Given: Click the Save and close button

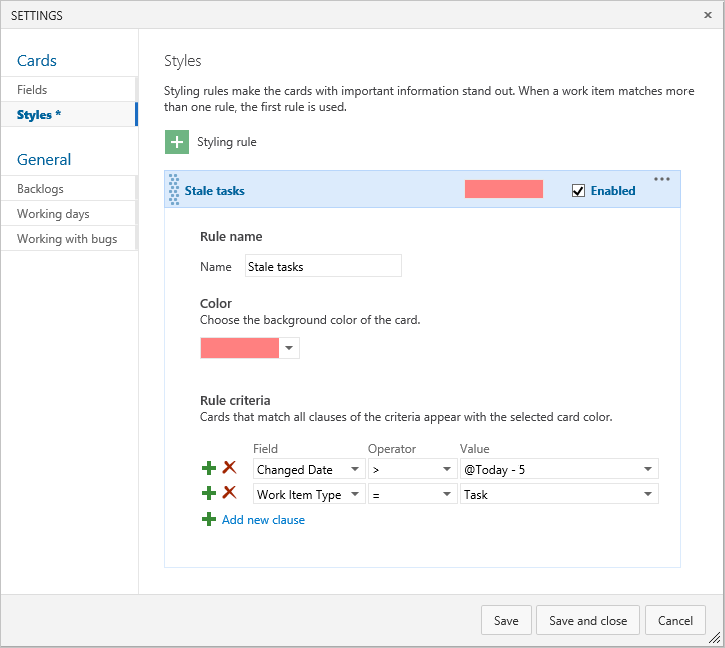Looking at the screenshot, I should pyautogui.click(x=588, y=620).
